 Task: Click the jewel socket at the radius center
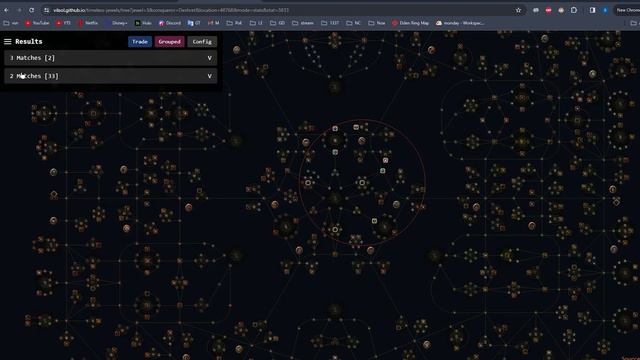pyautogui.click(x=362, y=182)
